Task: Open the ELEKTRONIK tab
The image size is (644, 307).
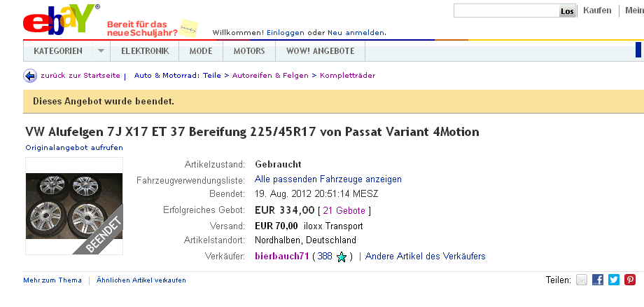Action: click(145, 51)
